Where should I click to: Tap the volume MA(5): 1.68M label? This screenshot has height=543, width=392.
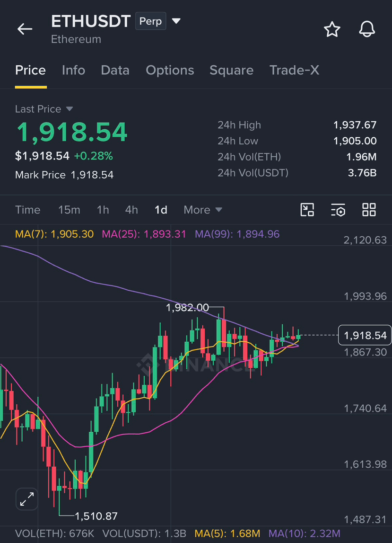pos(227,534)
